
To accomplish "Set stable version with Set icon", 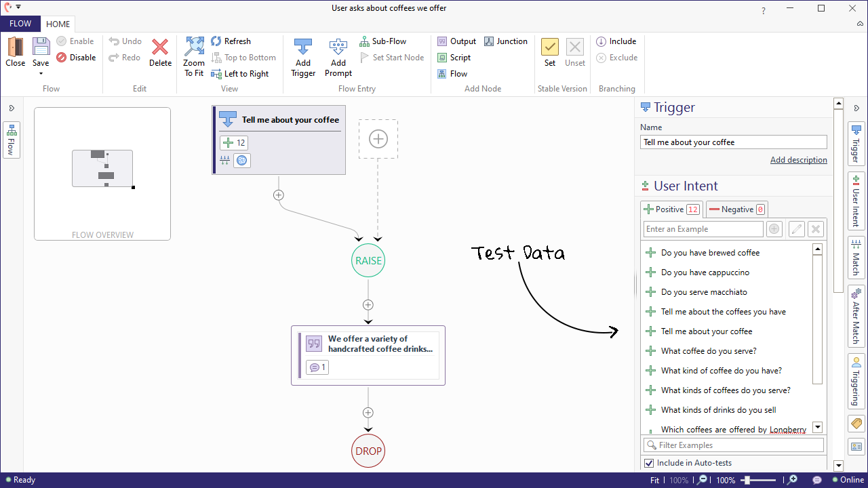I will tap(549, 47).
